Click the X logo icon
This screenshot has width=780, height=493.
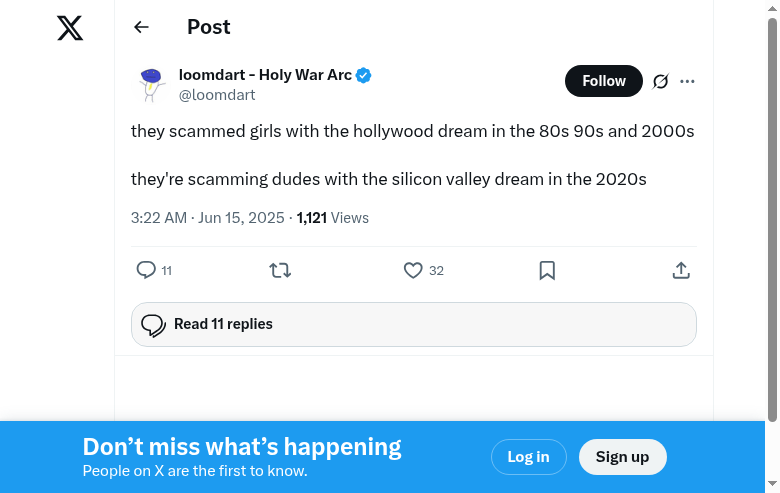(70, 28)
